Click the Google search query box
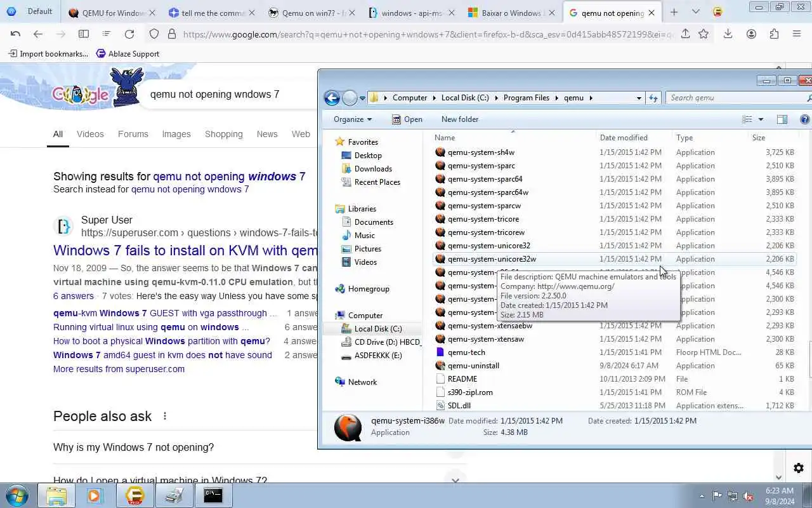 tap(214, 94)
